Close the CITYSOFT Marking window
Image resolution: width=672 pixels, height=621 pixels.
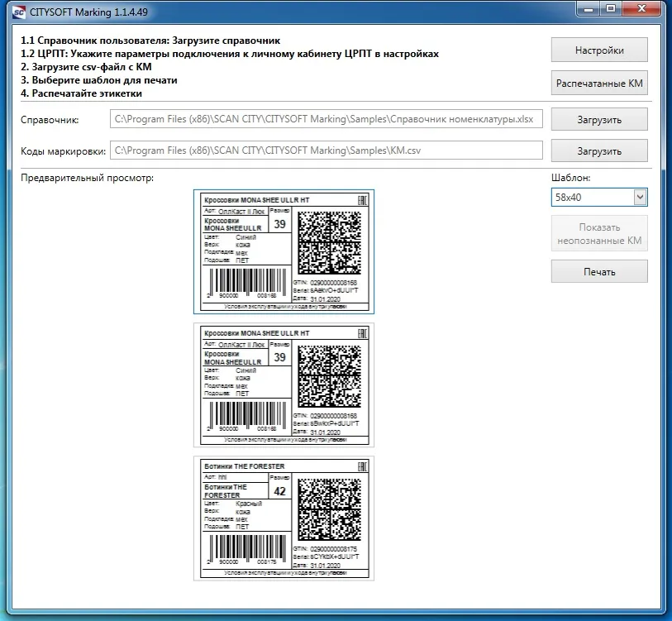tap(641, 9)
